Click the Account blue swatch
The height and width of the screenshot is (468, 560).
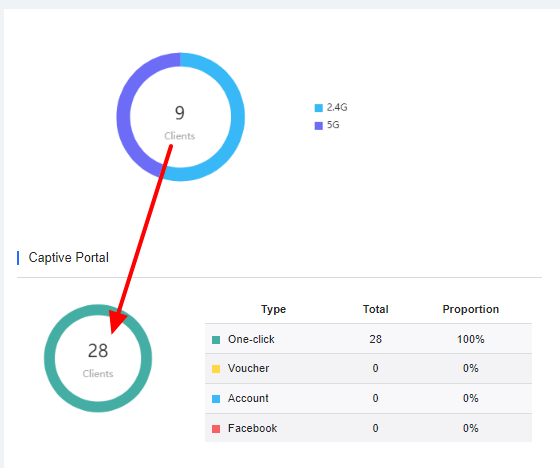(216, 399)
